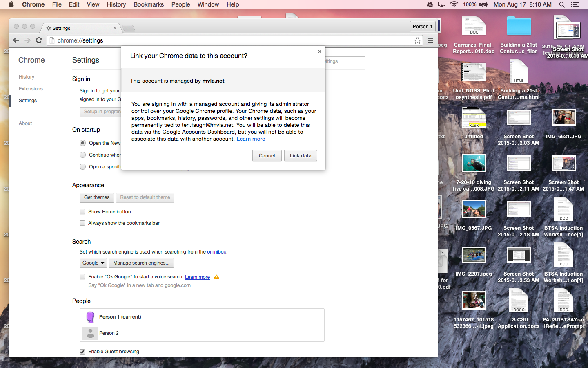Viewport: 588px width, 368px height.
Task: Click Manage search engines button
Action: tap(141, 263)
